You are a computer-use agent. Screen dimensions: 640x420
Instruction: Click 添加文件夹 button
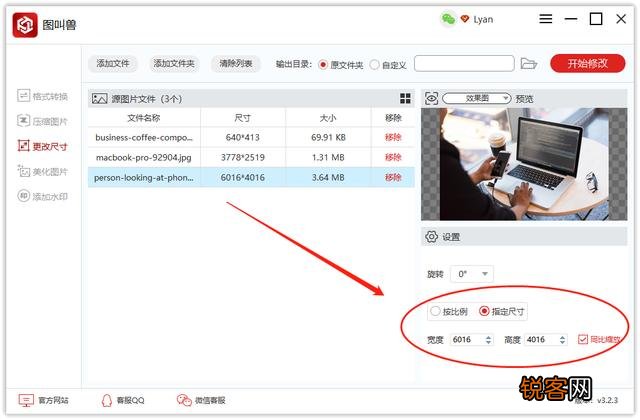coord(174,64)
